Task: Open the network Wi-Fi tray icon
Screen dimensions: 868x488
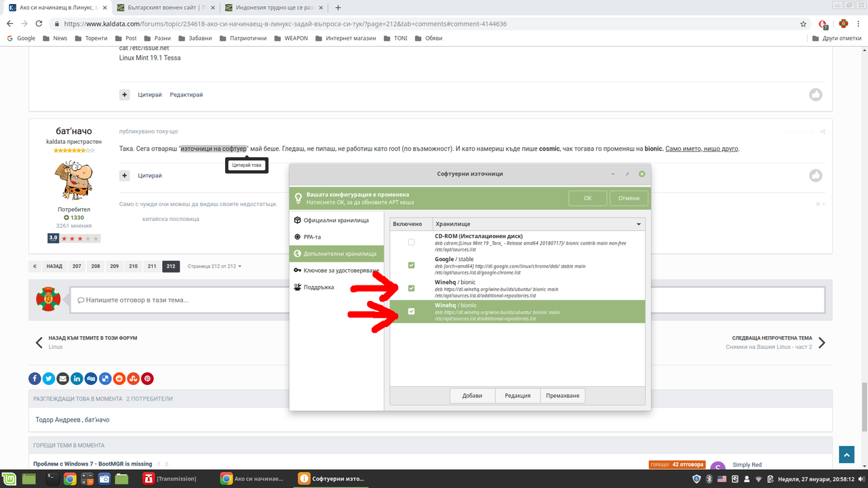Action: point(759,479)
